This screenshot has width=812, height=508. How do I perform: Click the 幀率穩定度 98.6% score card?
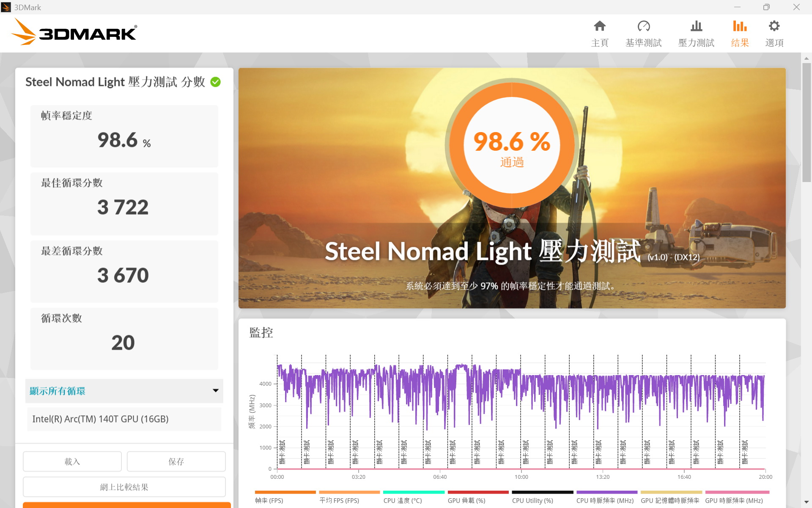coord(124,136)
